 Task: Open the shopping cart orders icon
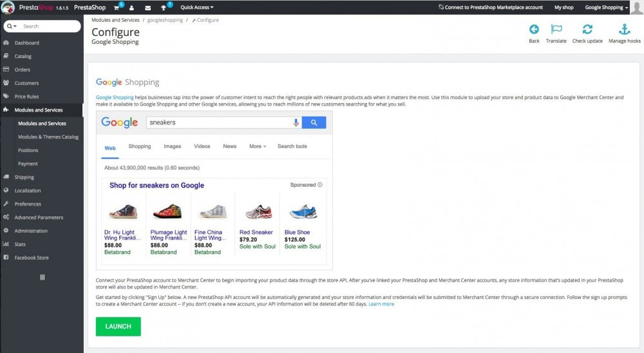pyautogui.click(x=117, y=8)
